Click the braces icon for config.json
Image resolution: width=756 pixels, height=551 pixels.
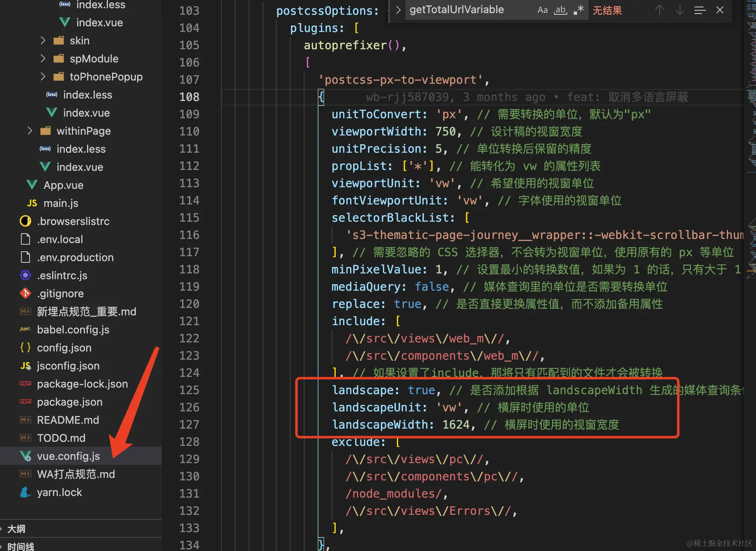(25, 347)
